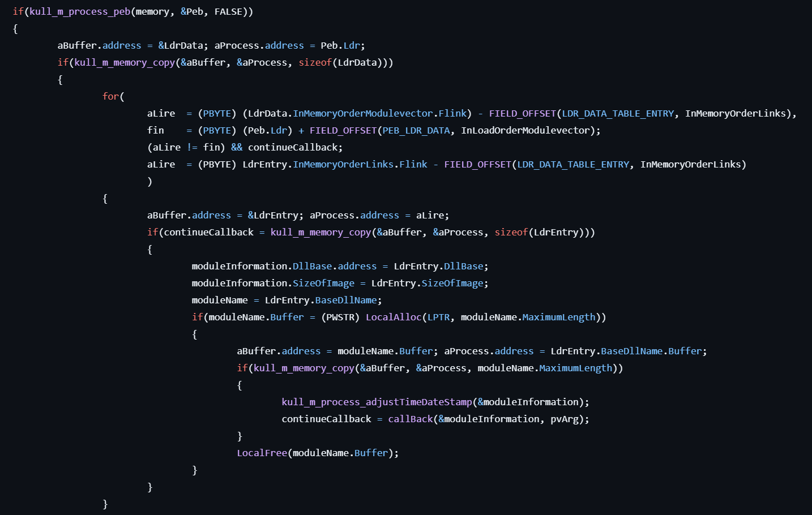The image size is (812, 515).
Task: Click aLire; after aProcess.address assignment
Action: coord(433,215)
